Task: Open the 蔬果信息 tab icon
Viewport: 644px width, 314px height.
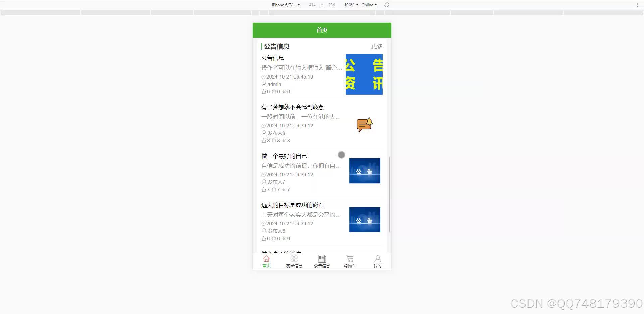Action: pyautogui.click(x=294, y=259)
